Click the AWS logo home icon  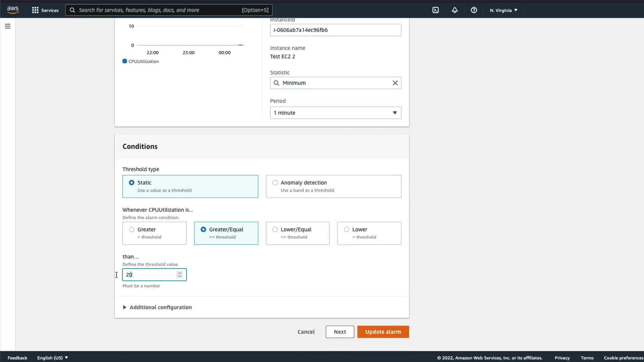(x=13, y=10)
